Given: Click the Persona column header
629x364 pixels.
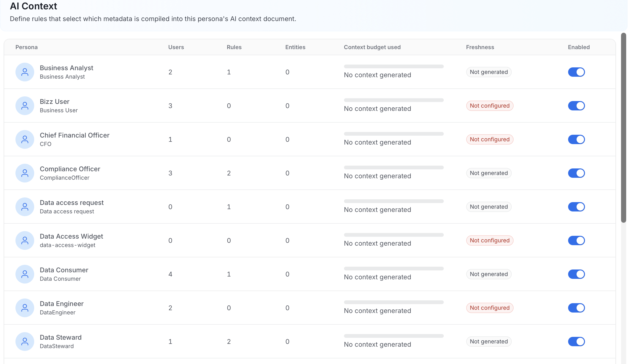Looking at the screenshot, I should click(x=26, y=47).
